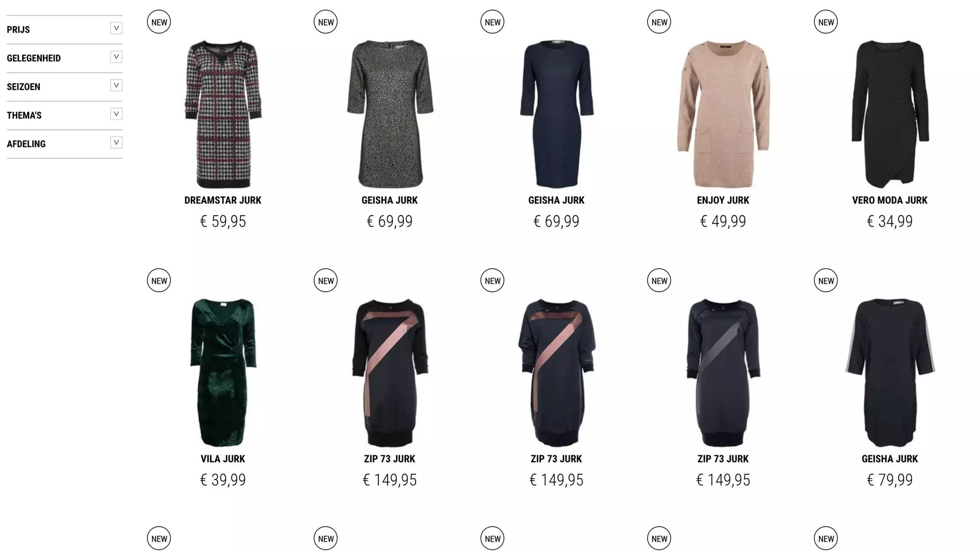Expand the Seizoen filter arrow

coord(116,86)
